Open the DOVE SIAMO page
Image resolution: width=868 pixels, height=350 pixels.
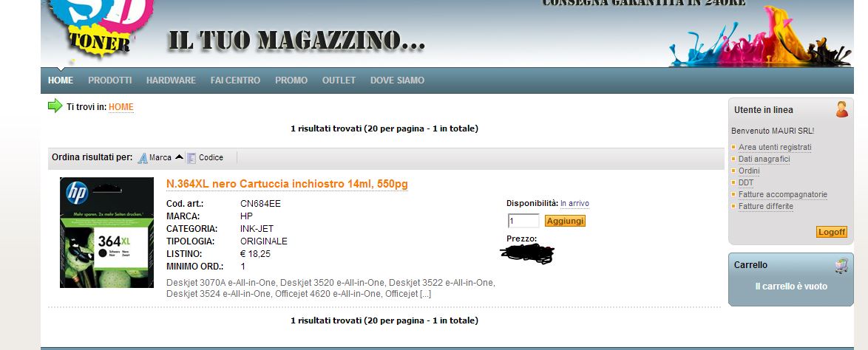point(398,80)
